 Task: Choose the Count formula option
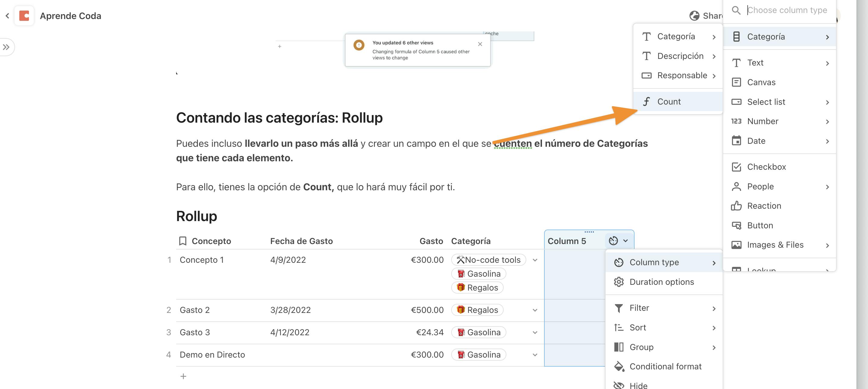coord(669,101)
